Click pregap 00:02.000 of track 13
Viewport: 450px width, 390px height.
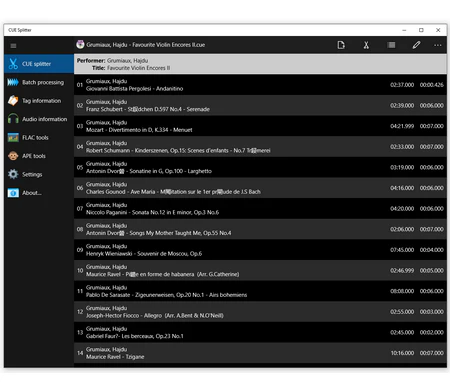tap(432, 333)
